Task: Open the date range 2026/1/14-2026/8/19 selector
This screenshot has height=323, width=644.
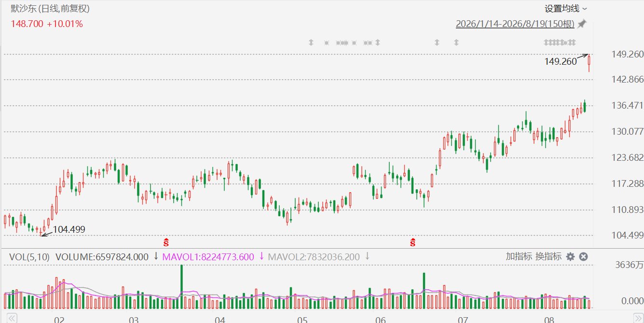Action: pos(516,24)
